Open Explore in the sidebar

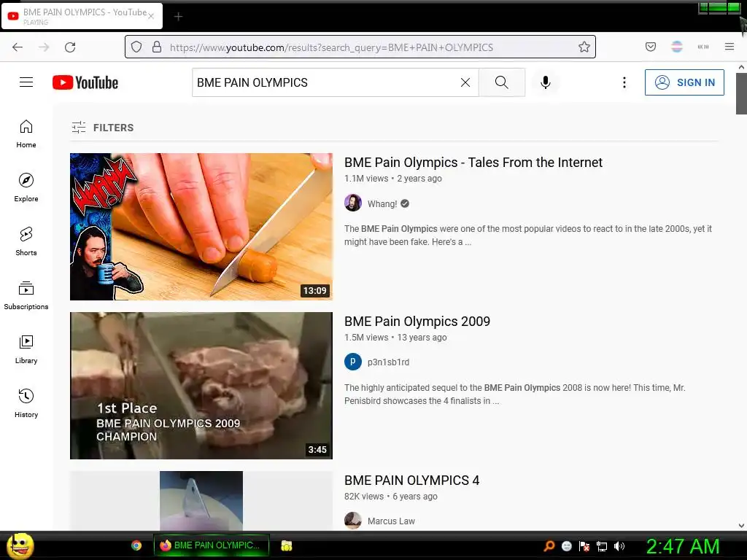click(26, 188)
